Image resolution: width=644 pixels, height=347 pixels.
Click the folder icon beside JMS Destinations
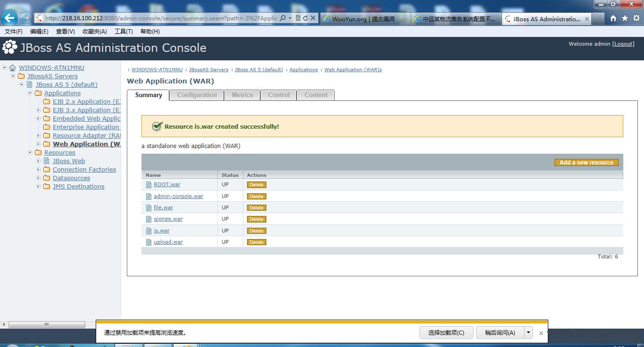47,187
